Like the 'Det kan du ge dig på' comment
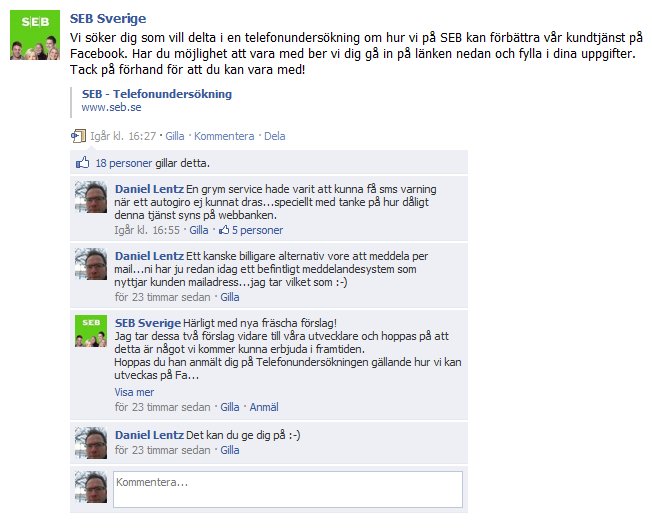 click(230, 450)
